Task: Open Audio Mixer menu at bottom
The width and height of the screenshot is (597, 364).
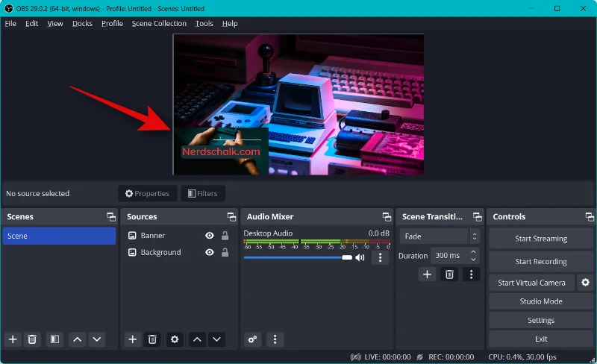Action: [275, 339]
